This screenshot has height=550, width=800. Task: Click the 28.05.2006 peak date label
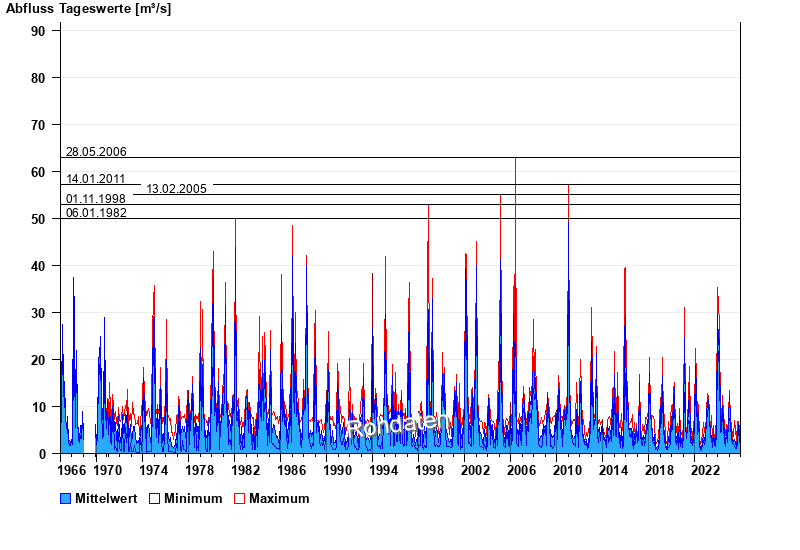pos(96,152)
